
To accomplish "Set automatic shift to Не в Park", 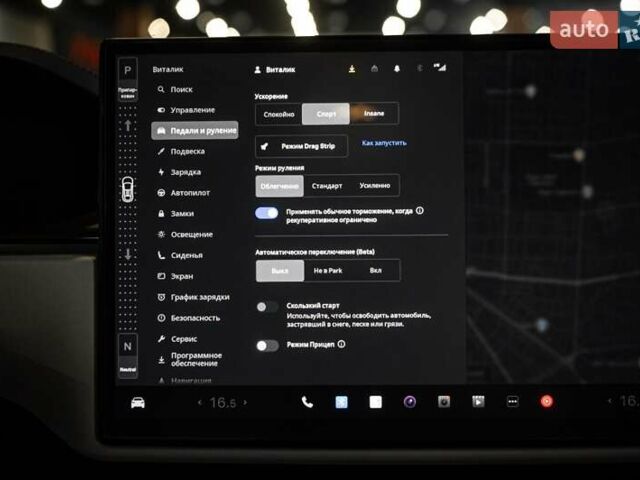I will pyautogui.click(x=327, y=271).
